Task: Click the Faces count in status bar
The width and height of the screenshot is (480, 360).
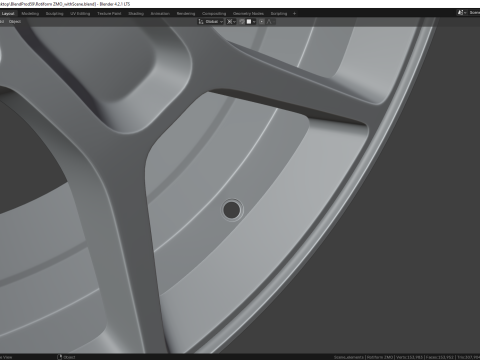Action: point(440,357)
